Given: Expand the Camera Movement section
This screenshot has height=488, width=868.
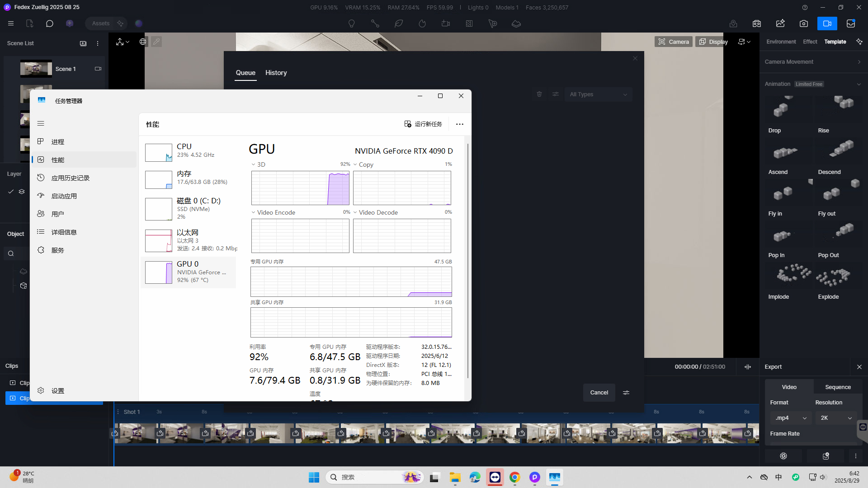Looking at the screenshot, I should coord(813,62).
